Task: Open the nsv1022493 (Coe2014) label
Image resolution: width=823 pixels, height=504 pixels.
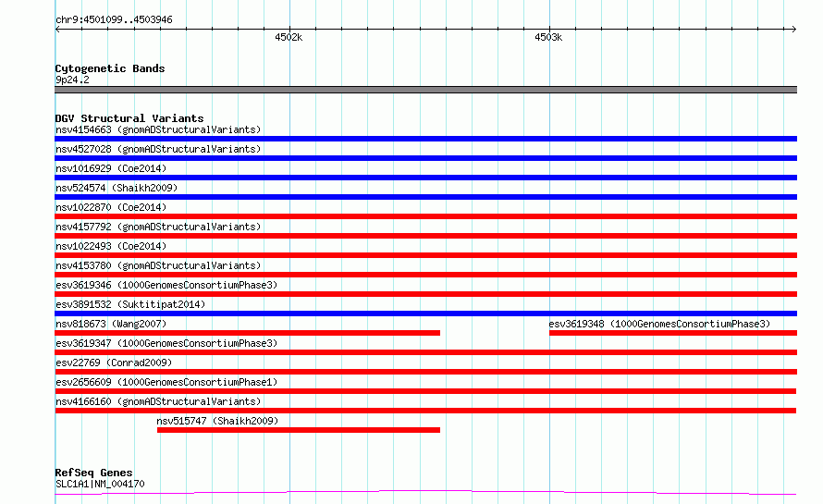Action: point(111,246)
